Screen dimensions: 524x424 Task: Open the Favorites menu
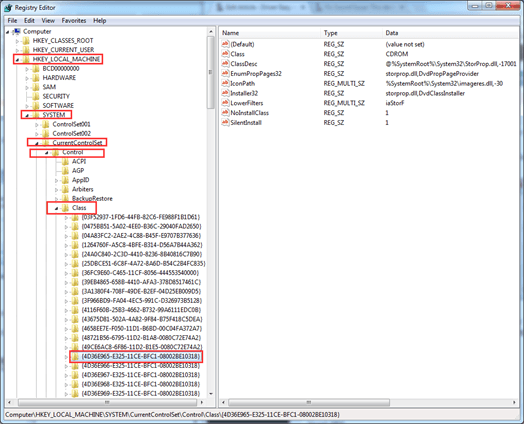pos(74,21)
